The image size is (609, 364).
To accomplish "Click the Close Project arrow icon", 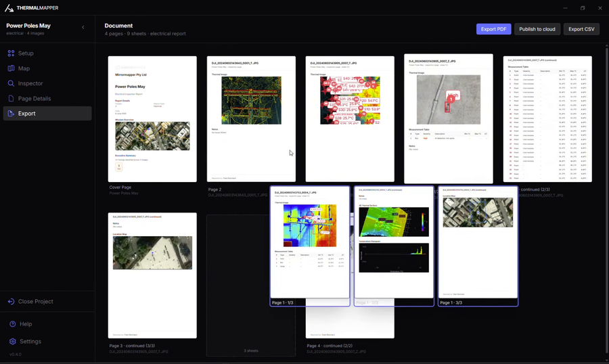I will tap(11, 302).
